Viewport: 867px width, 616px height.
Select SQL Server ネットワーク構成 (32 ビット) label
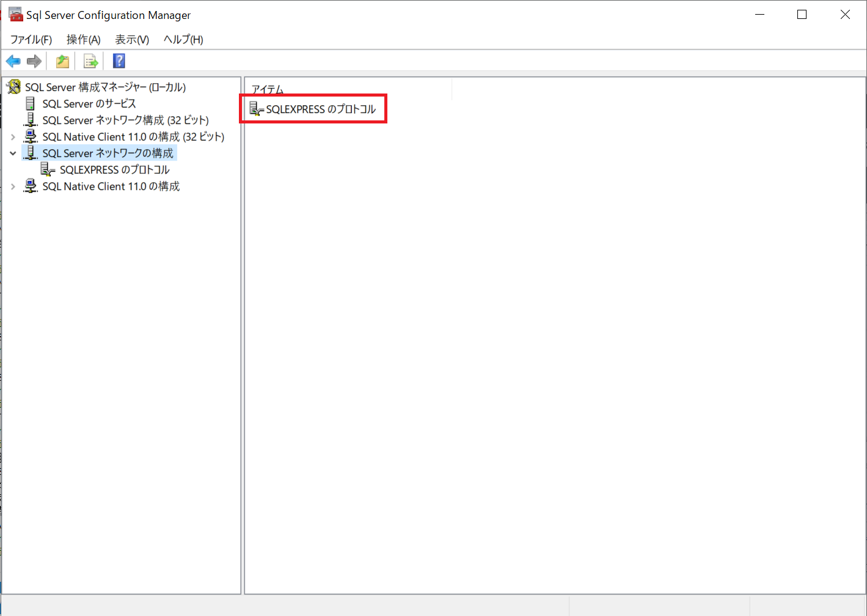click(125, 120)
